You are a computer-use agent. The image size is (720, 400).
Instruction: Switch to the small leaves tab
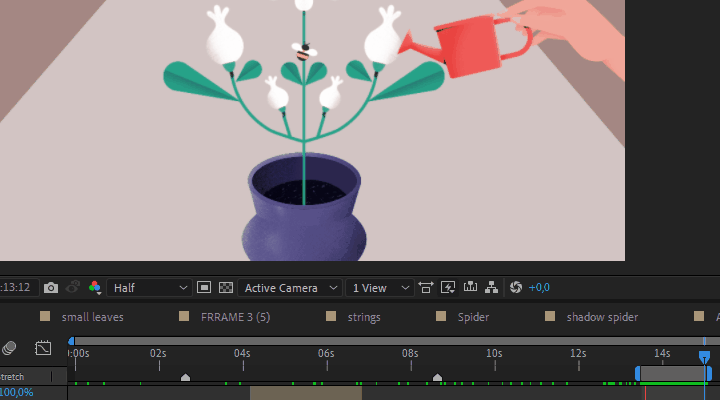pyautogui.click(x=92, y=317)
